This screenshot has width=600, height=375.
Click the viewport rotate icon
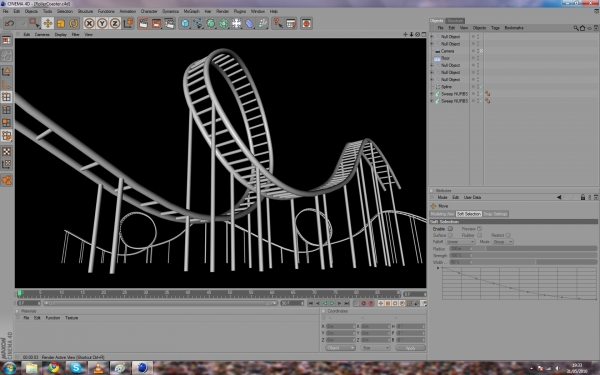(x=417, y=34)
